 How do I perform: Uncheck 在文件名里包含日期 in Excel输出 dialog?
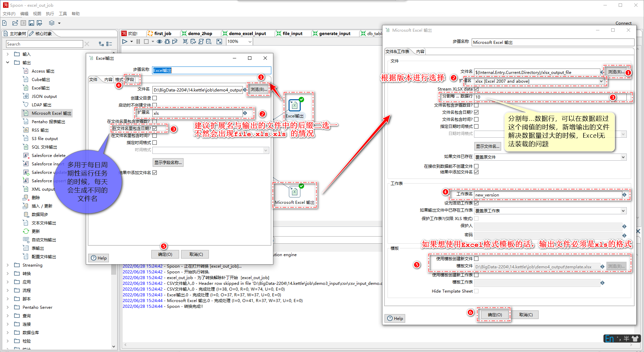[x=155, y=128]
